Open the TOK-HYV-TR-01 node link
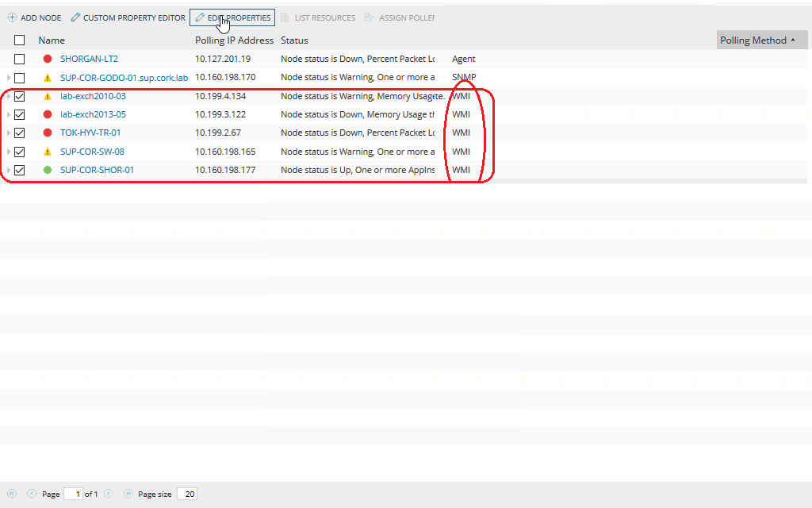The height and width of the screenshot is (508, 812). click(89, 133)
